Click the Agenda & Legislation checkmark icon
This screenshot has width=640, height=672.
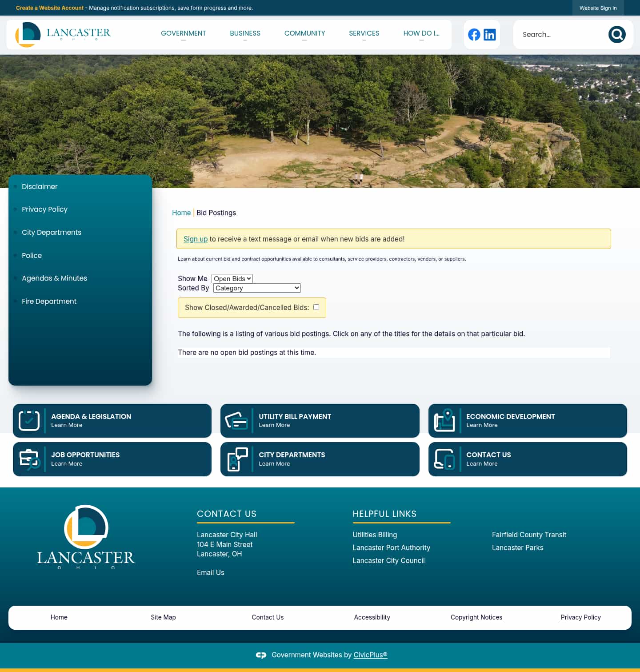pos(28,420)
